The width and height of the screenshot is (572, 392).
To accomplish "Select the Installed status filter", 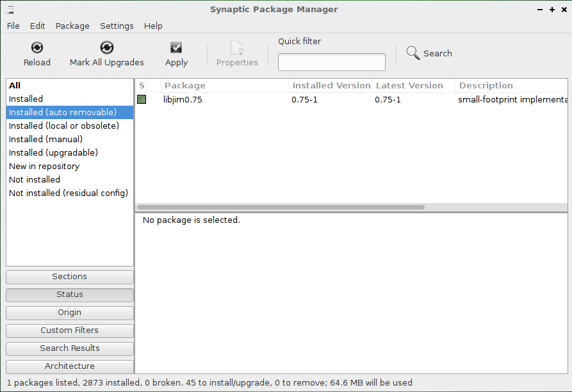I will [70, 99].
